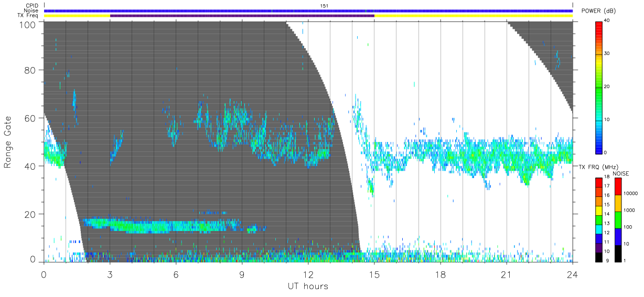
Task: Click the 1000 label on noise scale
Action: (x=630, y=211)
